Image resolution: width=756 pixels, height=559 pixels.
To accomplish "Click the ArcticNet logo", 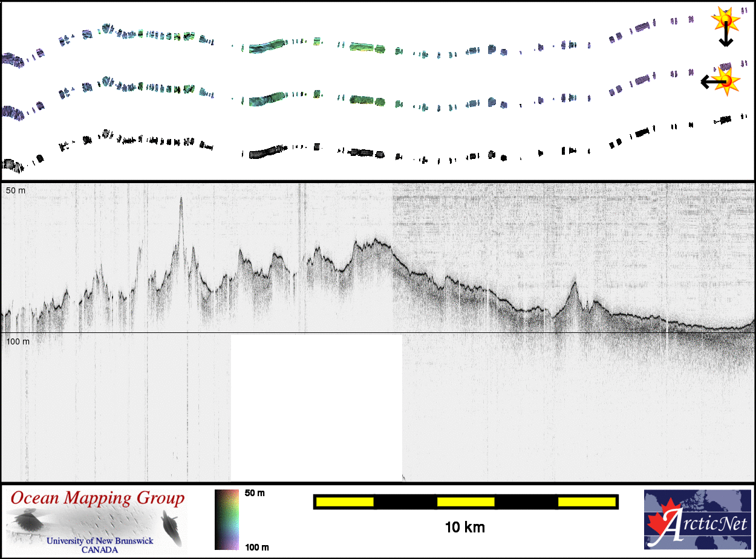I will [699, 519].
